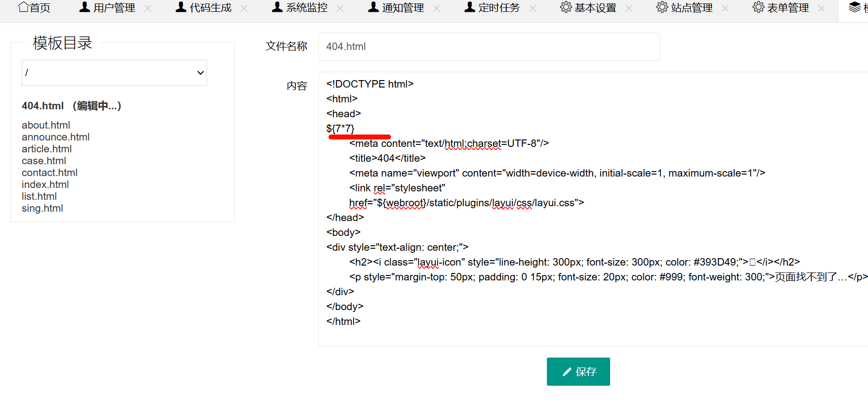This screenshot has width=868, height=407.
Task: Click the 文件名称 input field
Action: click(x=489, y=46)
